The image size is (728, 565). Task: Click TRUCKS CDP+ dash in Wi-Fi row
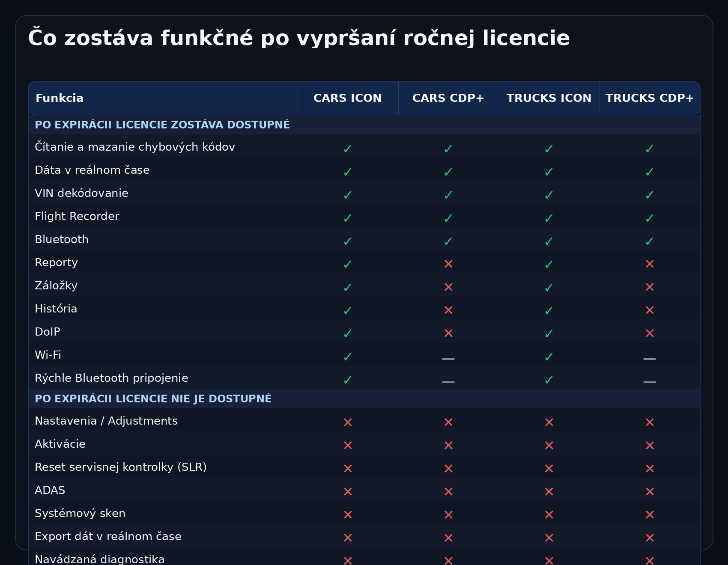(x=649, y=358)
